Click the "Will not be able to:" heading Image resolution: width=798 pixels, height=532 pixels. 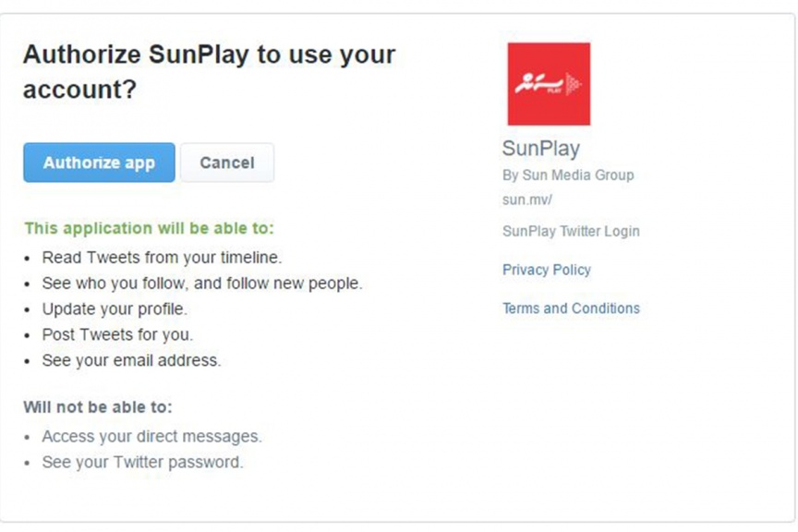pos(98,406)
